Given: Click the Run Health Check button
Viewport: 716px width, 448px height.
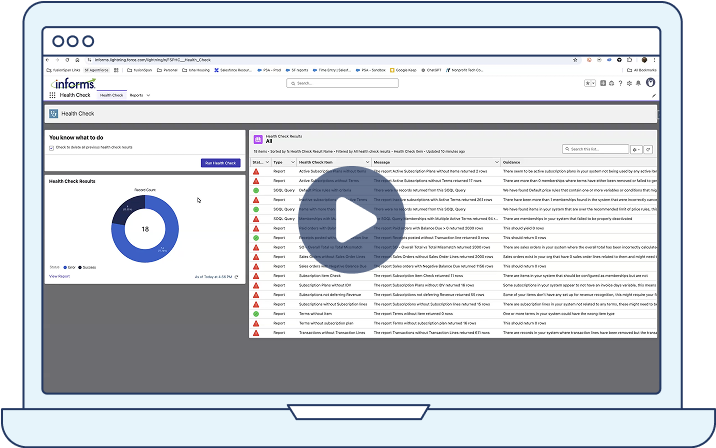Looking at the screenshot, I should (221, 163).
